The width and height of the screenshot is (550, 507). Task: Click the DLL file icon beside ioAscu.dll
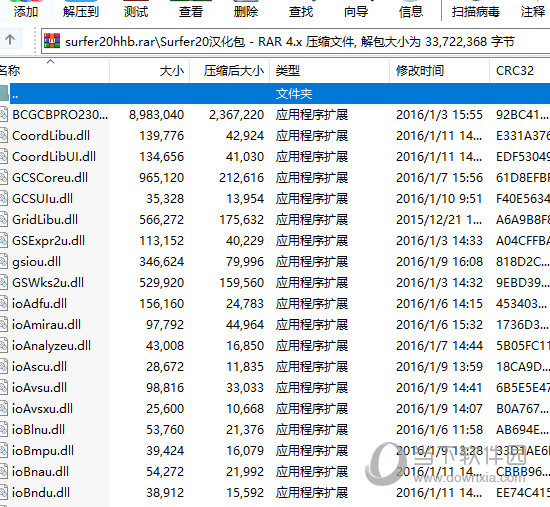click(x=4, y=367)
